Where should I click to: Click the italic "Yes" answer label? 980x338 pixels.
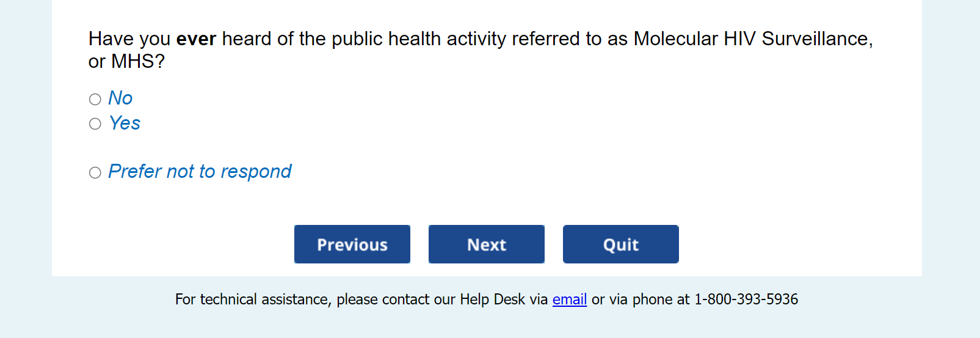pyautogui.click(x=125, y=123)
